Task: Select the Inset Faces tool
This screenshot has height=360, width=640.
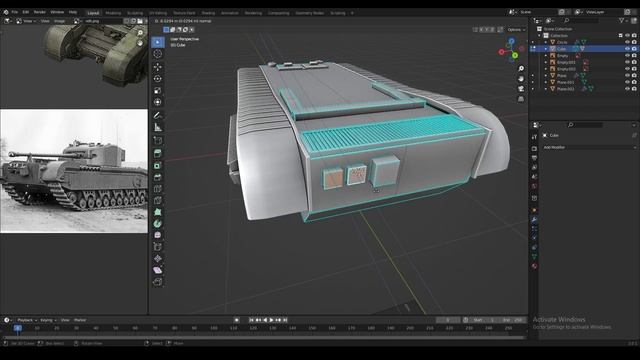Action: point(158,165)
